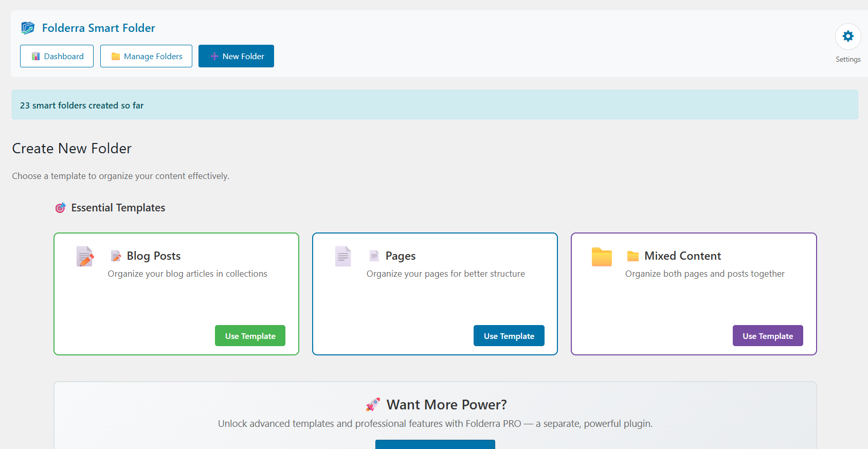Select the Mixed Content card title
Viewport: 868px width, 449px height.
pyautogui.click(x=683, y=256)
